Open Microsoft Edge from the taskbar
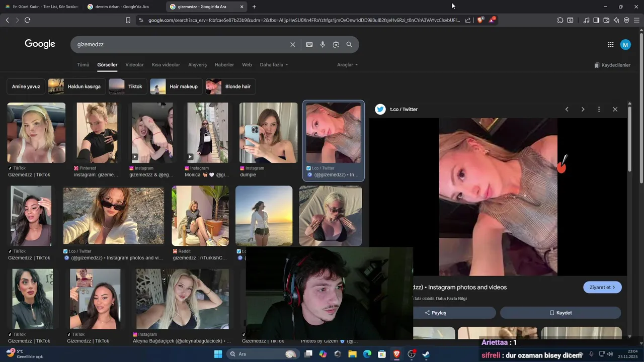The image size is (644, 362). (367, 354)
